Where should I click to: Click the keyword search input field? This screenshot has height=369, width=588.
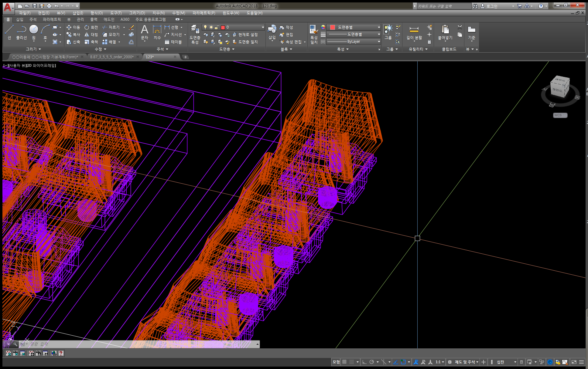444,6
